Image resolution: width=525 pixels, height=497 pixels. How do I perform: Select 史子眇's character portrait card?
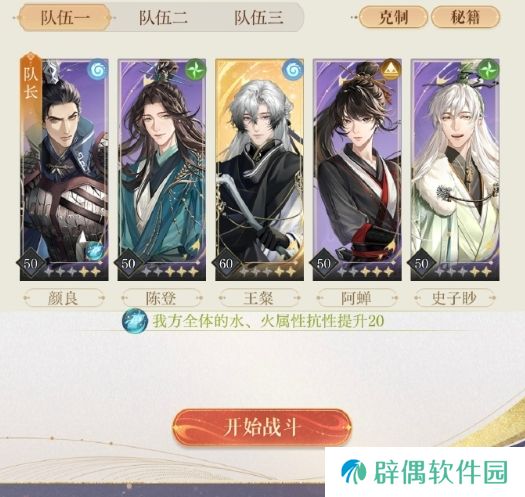pos(455,170)
